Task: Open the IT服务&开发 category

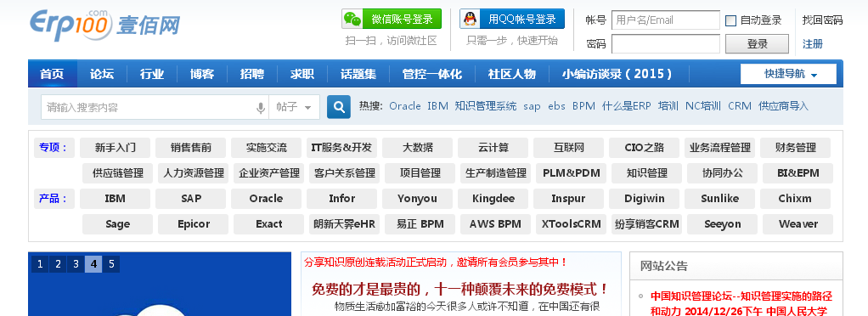Action: (341, 148)
